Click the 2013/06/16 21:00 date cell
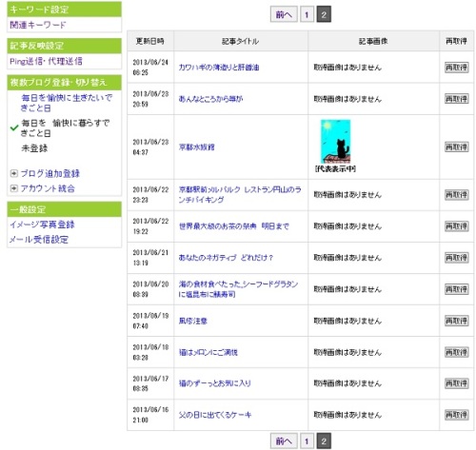 (150, 415)
